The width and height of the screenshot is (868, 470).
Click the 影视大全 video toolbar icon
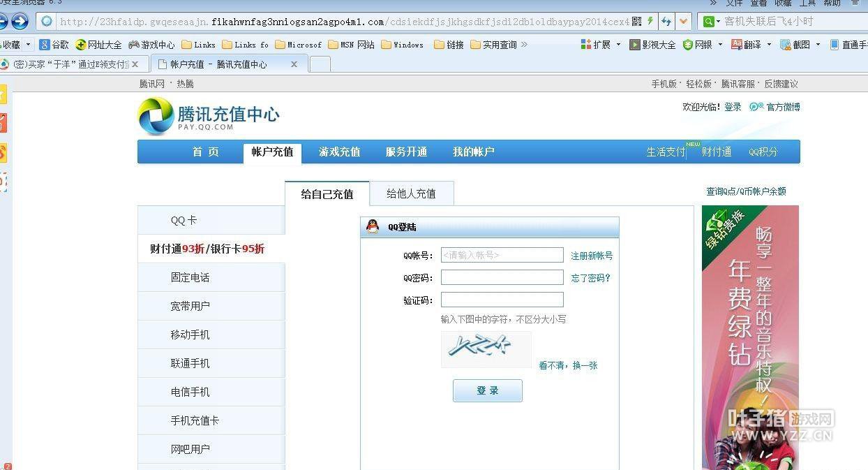click(652, 45)
